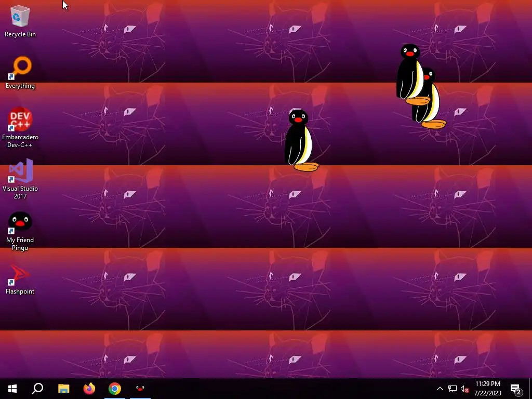The image size is (532, 399).
Task: Click the 'Everything' label text
Action: [x=20, y=86]
